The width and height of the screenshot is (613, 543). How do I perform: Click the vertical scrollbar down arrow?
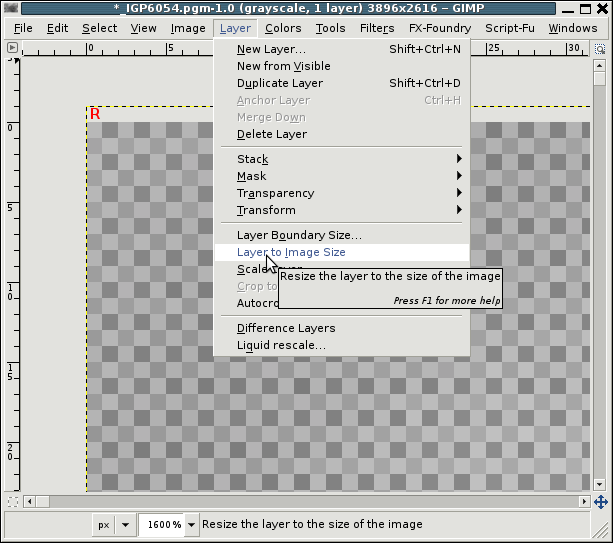click(x=599, y=484)
